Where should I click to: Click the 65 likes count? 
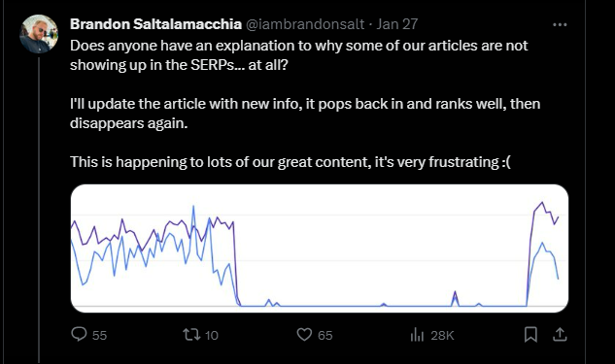[x=325, y=336]
